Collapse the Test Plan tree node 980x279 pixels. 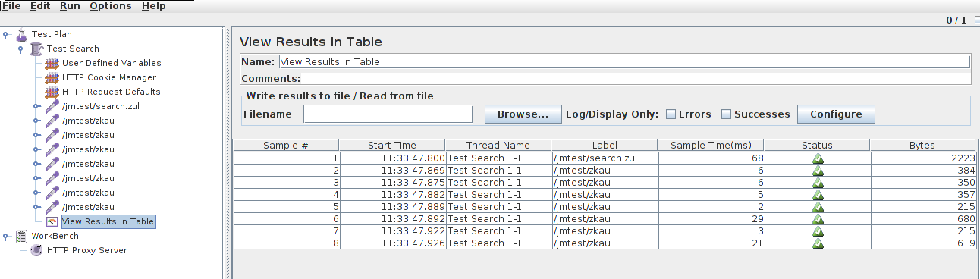pos(6,34)
